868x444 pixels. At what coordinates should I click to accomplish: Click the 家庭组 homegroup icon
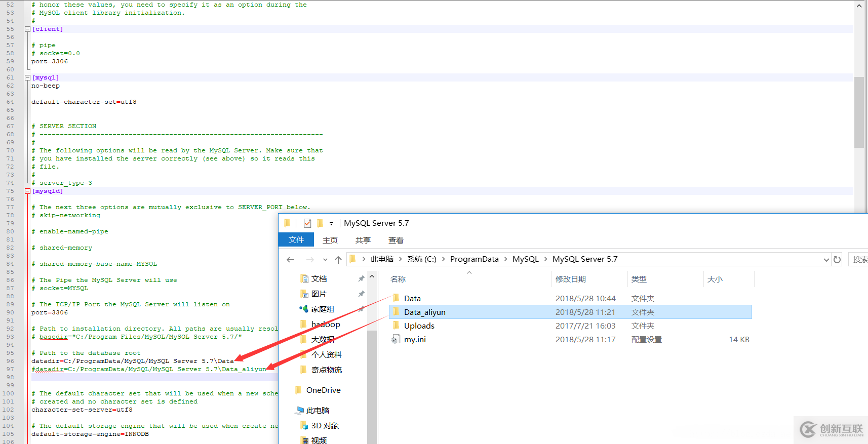(x=304, y=309)
